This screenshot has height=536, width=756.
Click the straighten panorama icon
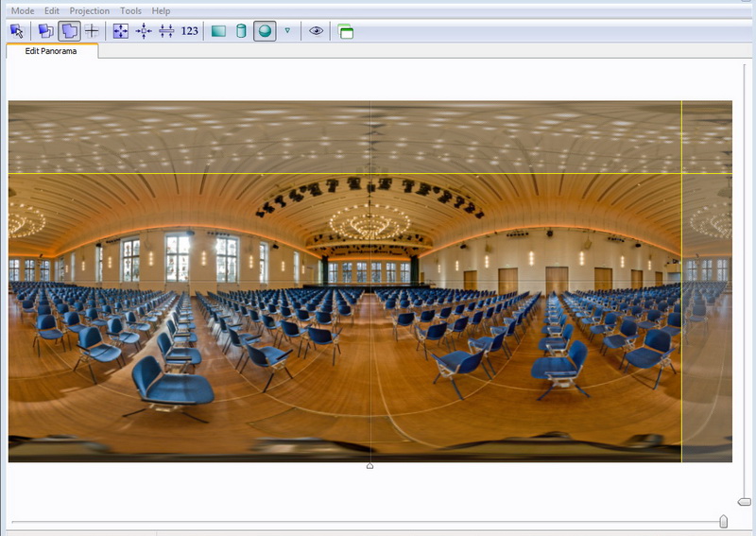coord(166,31)
